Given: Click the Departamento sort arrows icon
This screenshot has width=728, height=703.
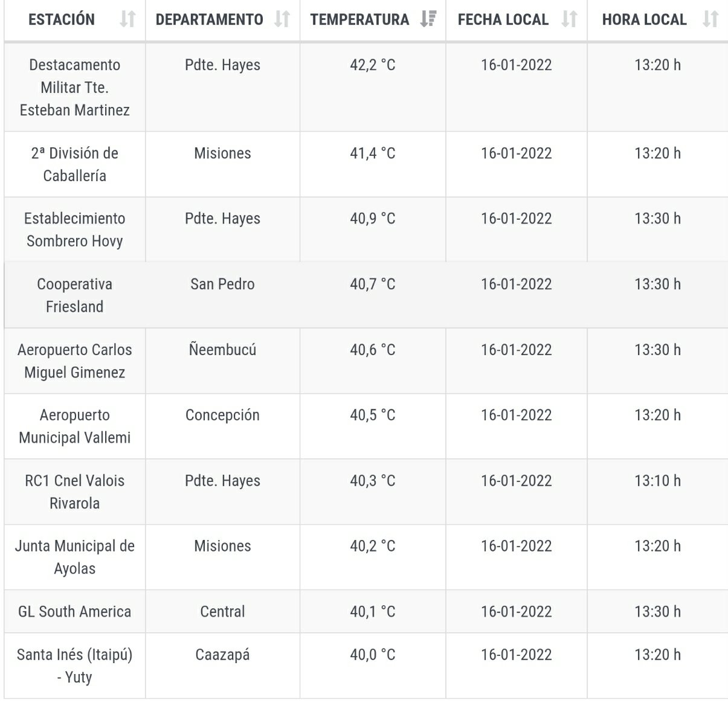Looking at the screenshot, I should pyautogui.click(x=282, y=19).
